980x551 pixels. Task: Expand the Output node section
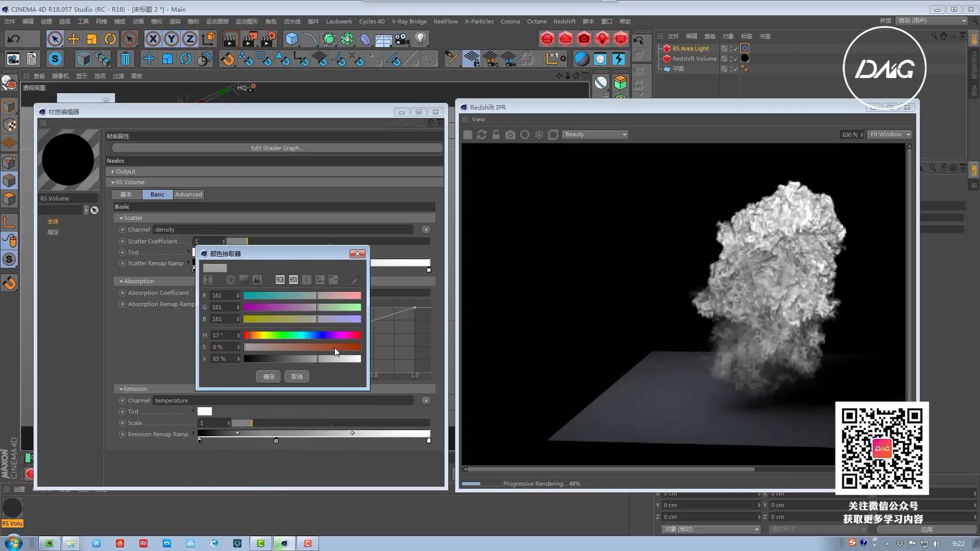tap(113, 171)
